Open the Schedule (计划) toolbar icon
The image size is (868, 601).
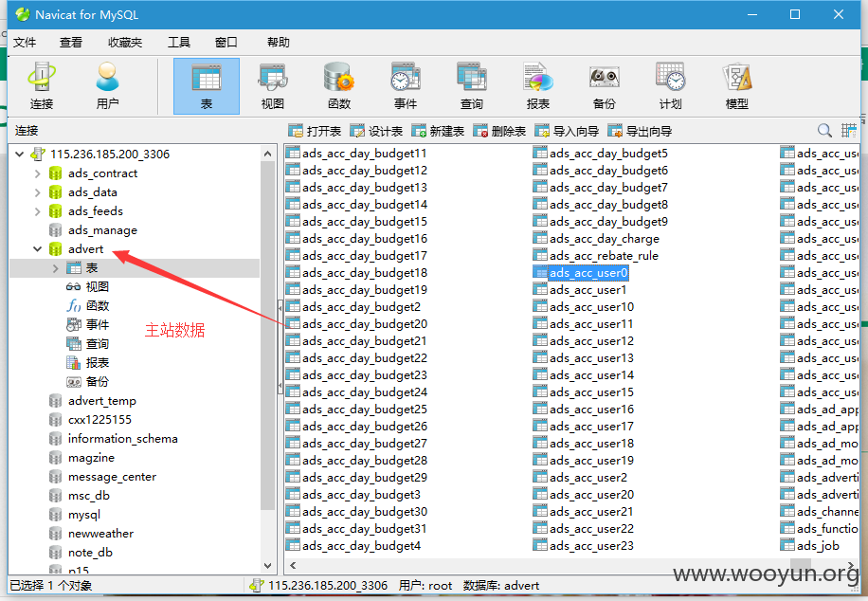[670, 86]
